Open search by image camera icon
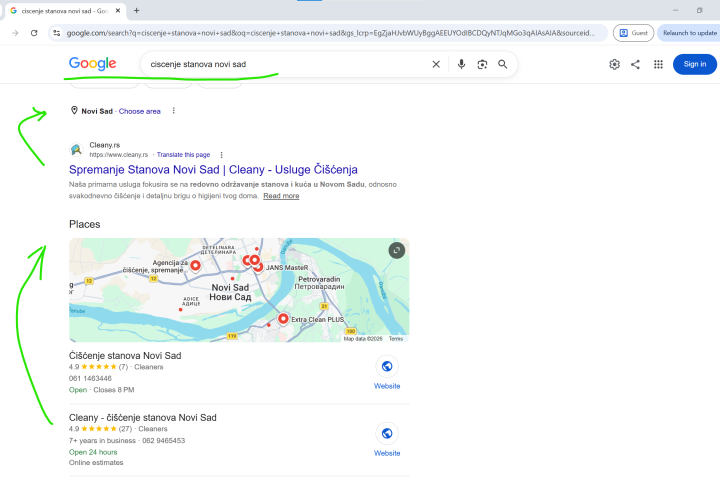Screen dimensions: 720x480 [482, 64]
